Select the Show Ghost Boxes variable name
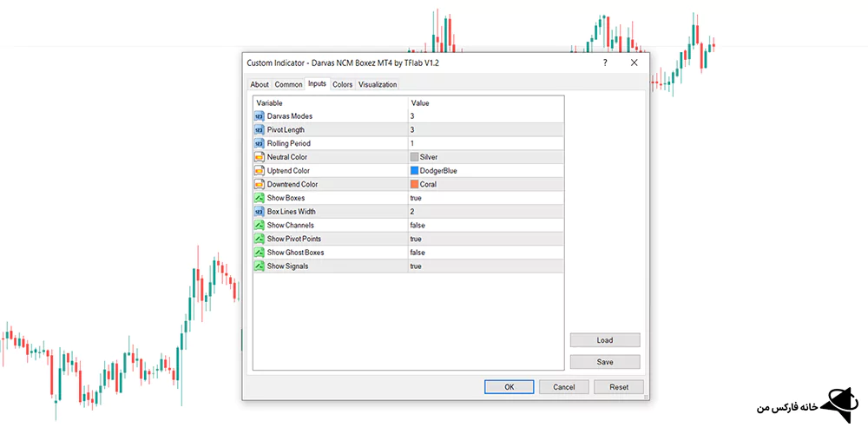Screen dimensions: 868x434 click(296, 253)
